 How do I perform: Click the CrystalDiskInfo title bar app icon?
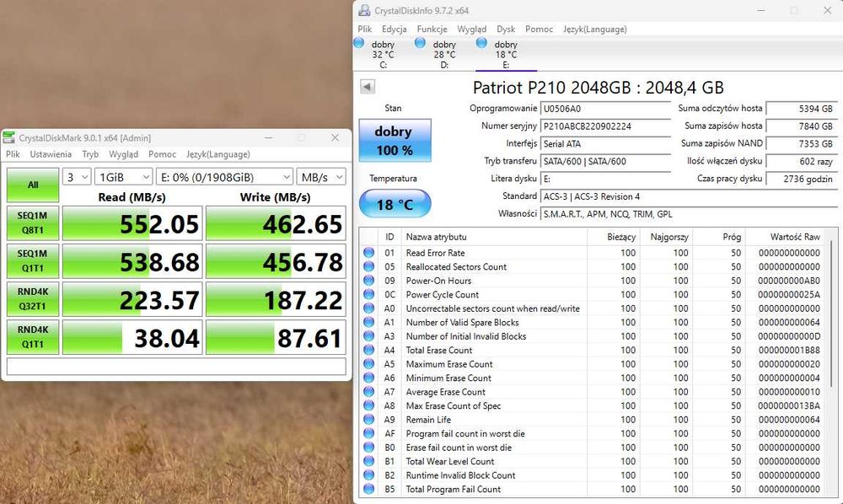coord(364,10)
